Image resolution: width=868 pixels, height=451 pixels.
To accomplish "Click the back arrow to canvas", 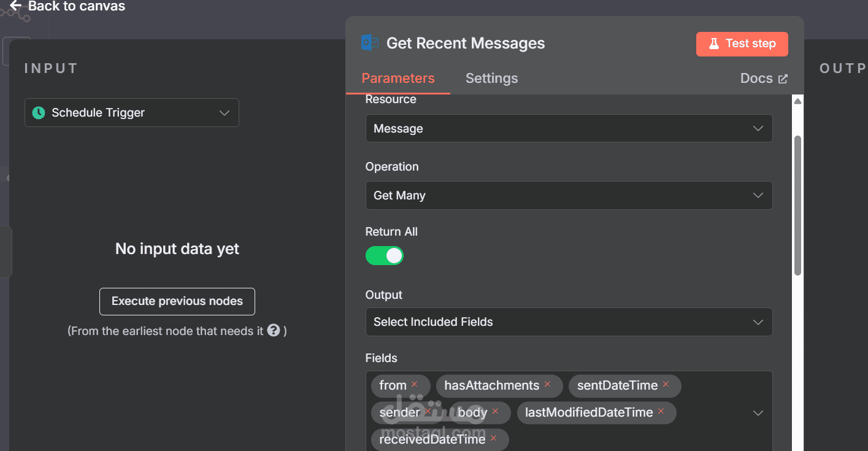I will pyautogui.click(x=15, y=6).
